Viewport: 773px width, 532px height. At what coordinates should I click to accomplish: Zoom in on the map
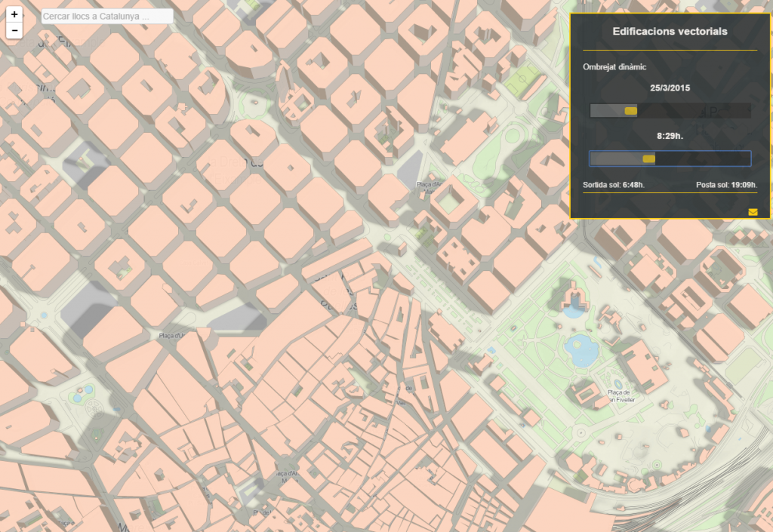click(x=14, y=14)
